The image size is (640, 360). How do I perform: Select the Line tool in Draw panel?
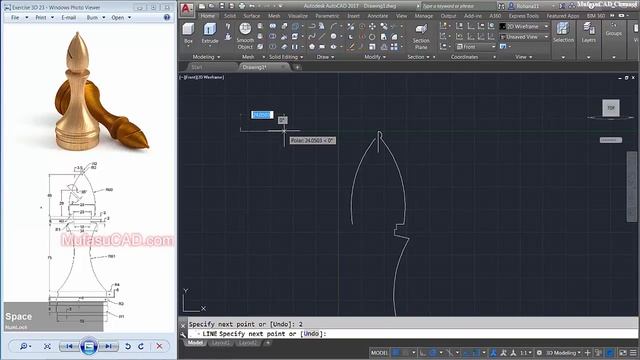tap(322, 36)
